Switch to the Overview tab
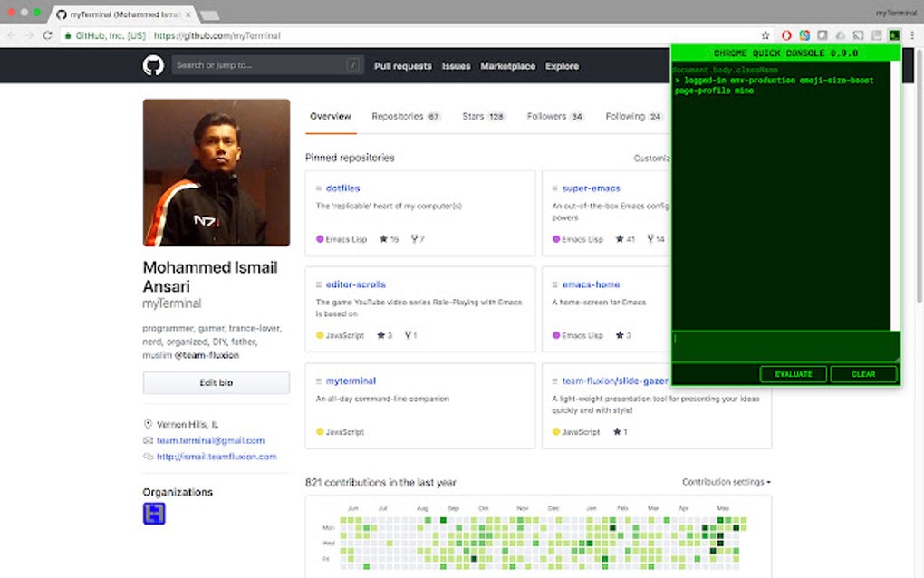The width and height of the screenshot is (924, 578). [x=331, y=117]
